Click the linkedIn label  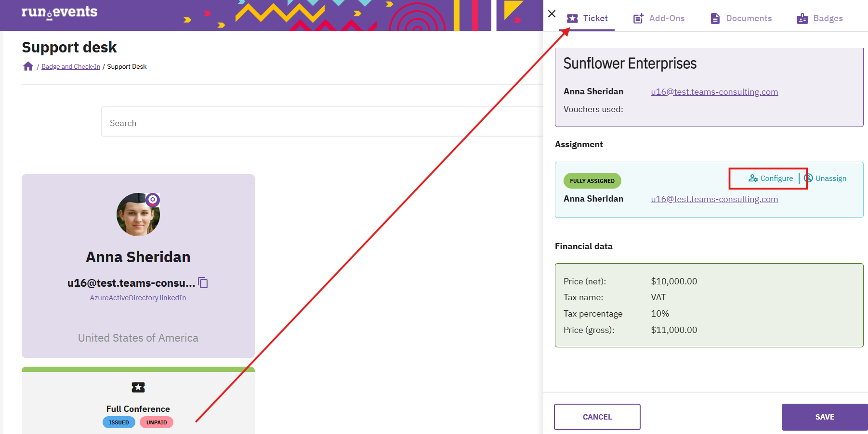click(x=173, y=298)
